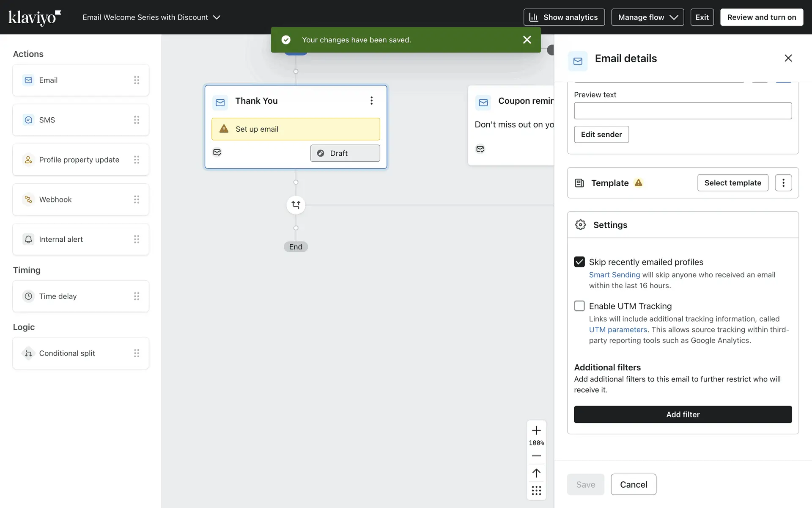
Task: Open the Smart Sending link
Action: point(614,275)
